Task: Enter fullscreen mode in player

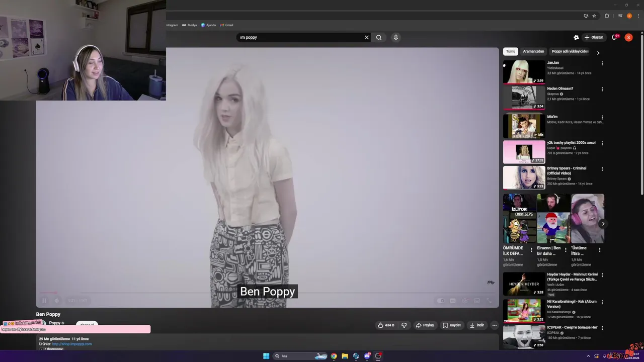Action: click(x=489, y=301)
